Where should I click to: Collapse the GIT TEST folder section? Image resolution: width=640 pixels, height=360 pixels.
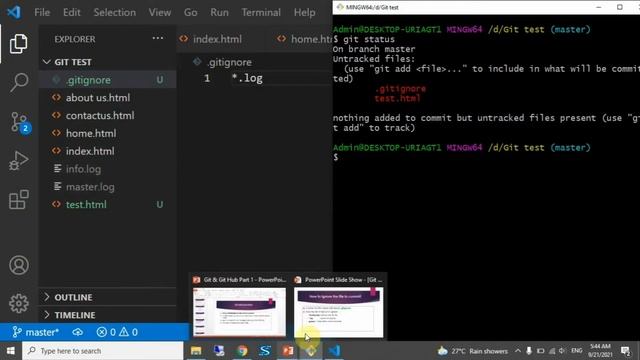point(108,62)
